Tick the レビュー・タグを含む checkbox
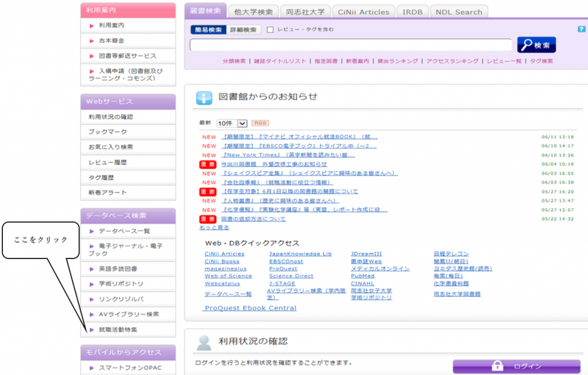Image resolution: width=588 pixels, height=375 pixels. (270, 29)
